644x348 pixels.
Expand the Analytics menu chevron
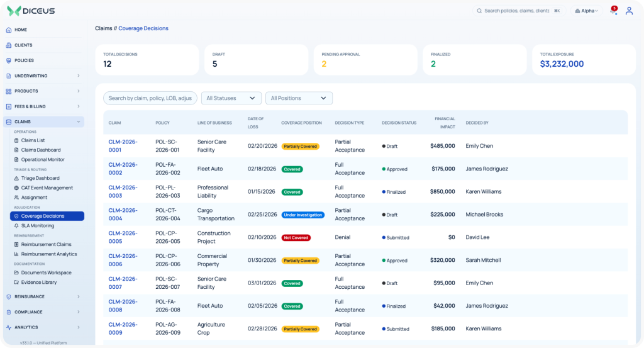(79, 327)
